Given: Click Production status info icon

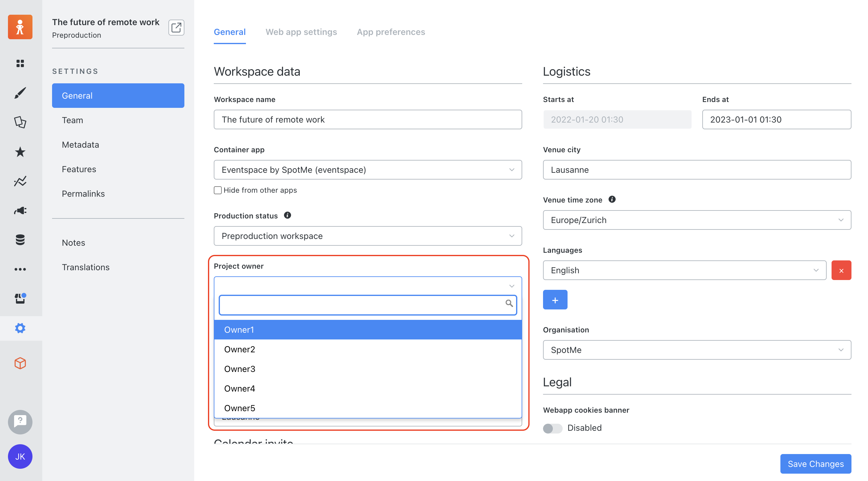Looking at the screenshot, I should pos(287,215).
